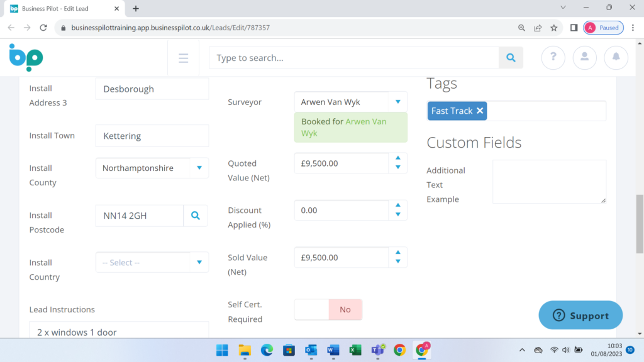
Task: Follow the Arwen Van Wyk booking link
Action: pyautogui.click(x=366, y=121)
